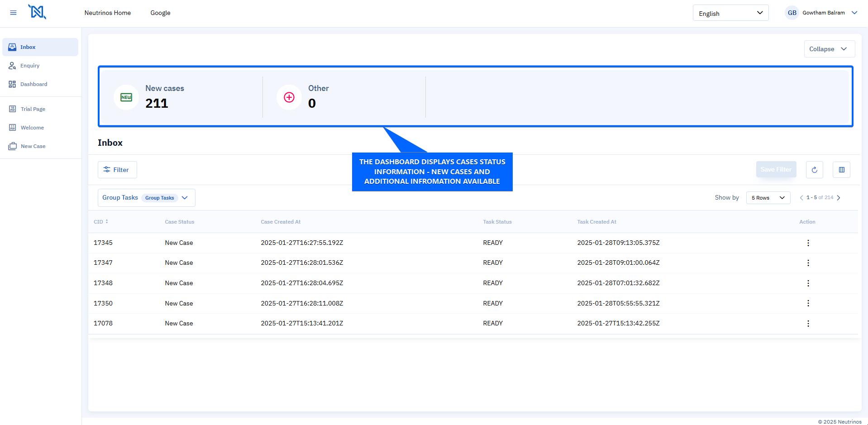Open the Neutrinos Home link

click(x=107, y=13)
